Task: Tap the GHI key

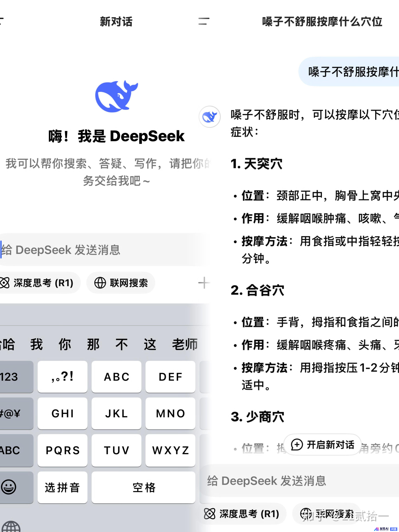Action: pyautogui.click(x=62, y=413)
